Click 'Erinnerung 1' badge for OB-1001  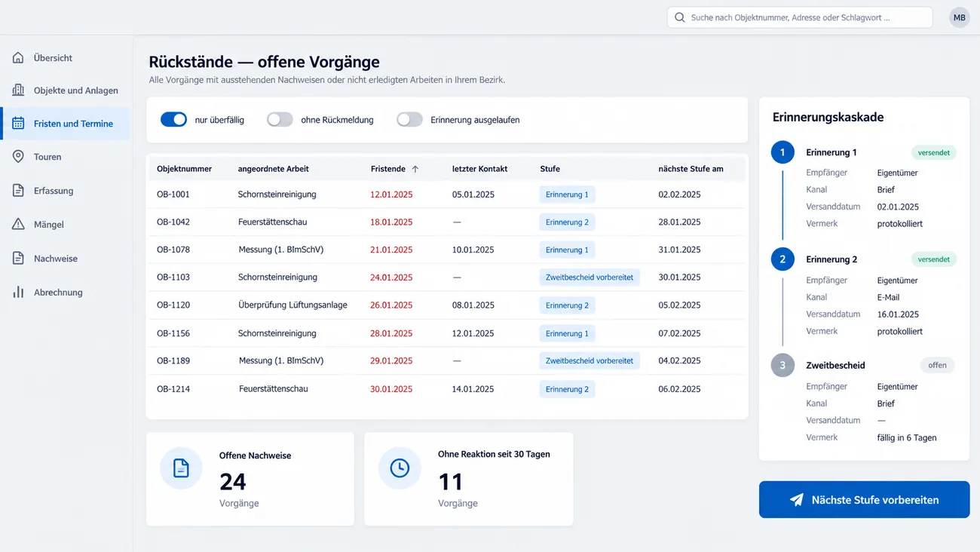tap(567, 194)
